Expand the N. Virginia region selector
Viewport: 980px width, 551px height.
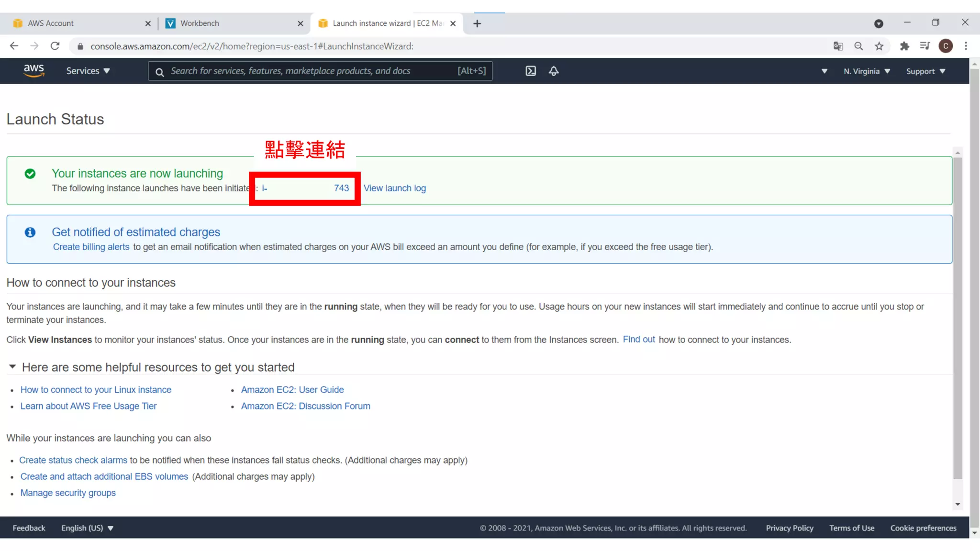(x=867, y=71)
